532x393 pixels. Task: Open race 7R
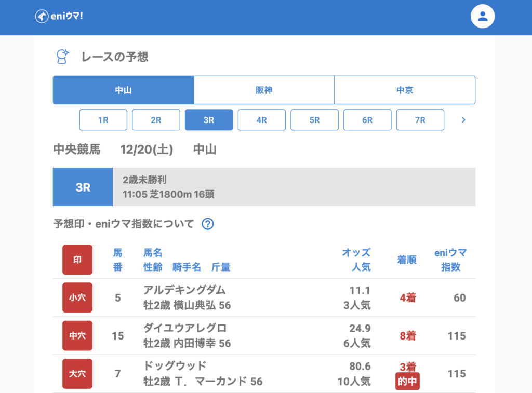pyautogui.click(x=420, y=120)
